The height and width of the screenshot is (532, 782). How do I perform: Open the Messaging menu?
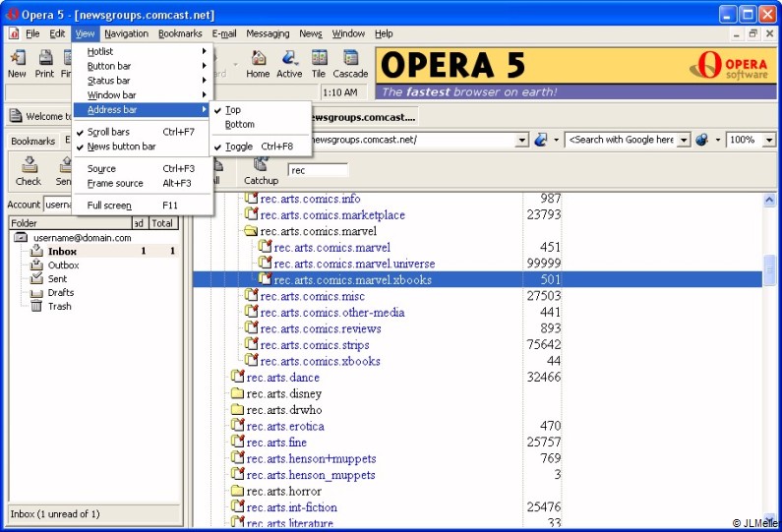(x=268, y=33)
